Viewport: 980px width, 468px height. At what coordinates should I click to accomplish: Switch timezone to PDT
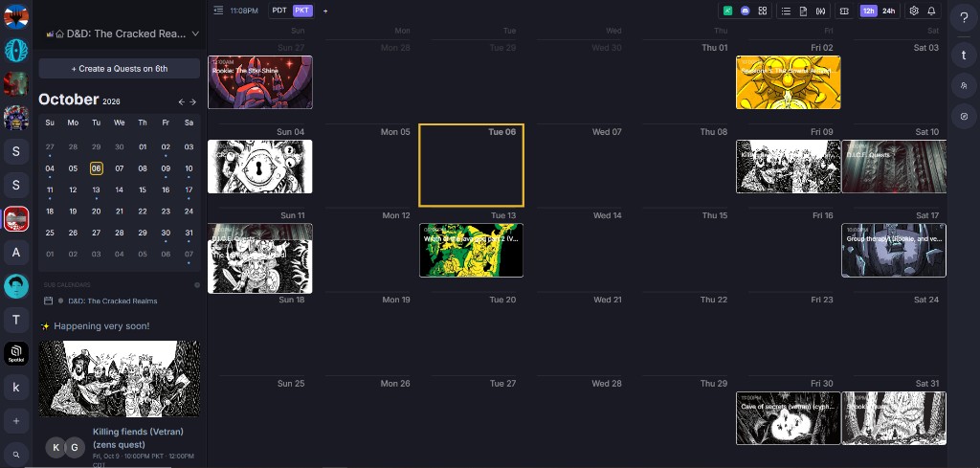(x=279, y=11)
